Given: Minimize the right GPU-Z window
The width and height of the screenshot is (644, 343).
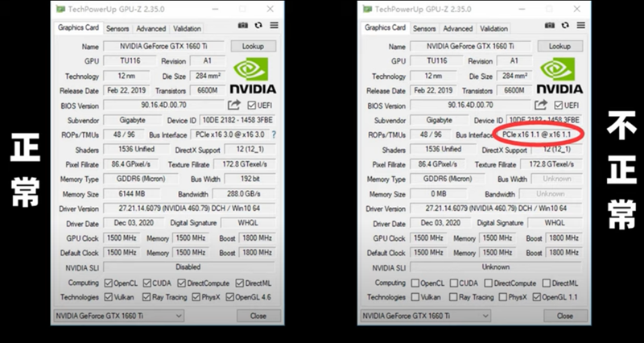Looking at the screenshot, I should coord(521,9).
